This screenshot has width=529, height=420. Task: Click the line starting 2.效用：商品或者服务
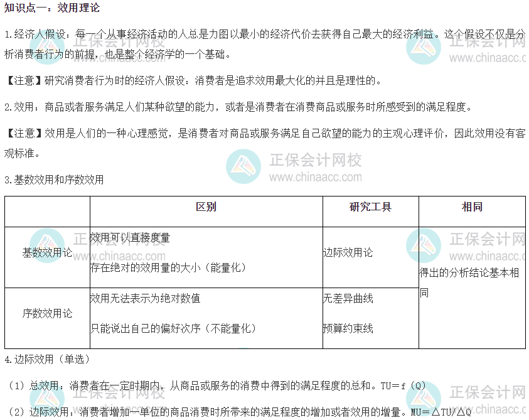[238, 107]
